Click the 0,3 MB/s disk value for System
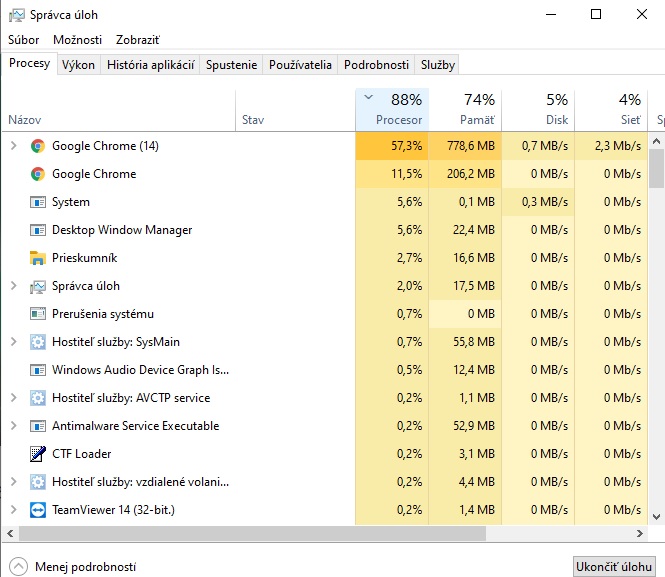This screenshot has width=665, height=577. coord(545,202)
